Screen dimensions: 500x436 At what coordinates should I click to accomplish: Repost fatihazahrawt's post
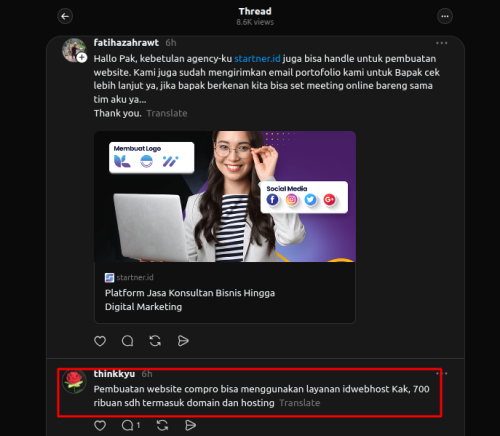coord(155,341)
